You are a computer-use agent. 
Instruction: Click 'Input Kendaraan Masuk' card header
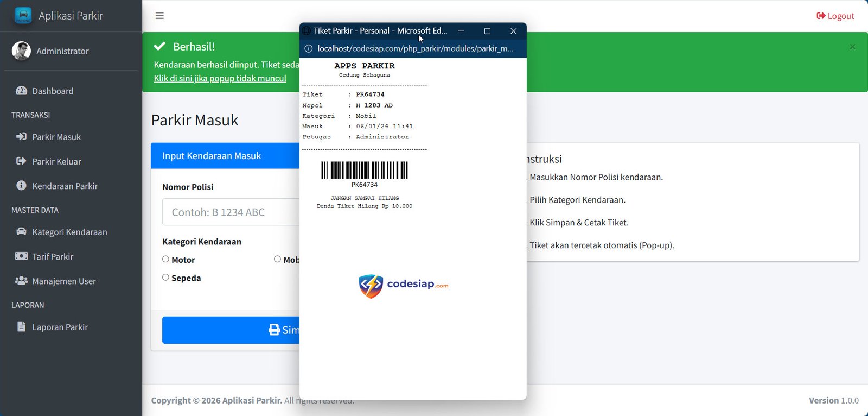pyautogui.click(x=225, y=156)
